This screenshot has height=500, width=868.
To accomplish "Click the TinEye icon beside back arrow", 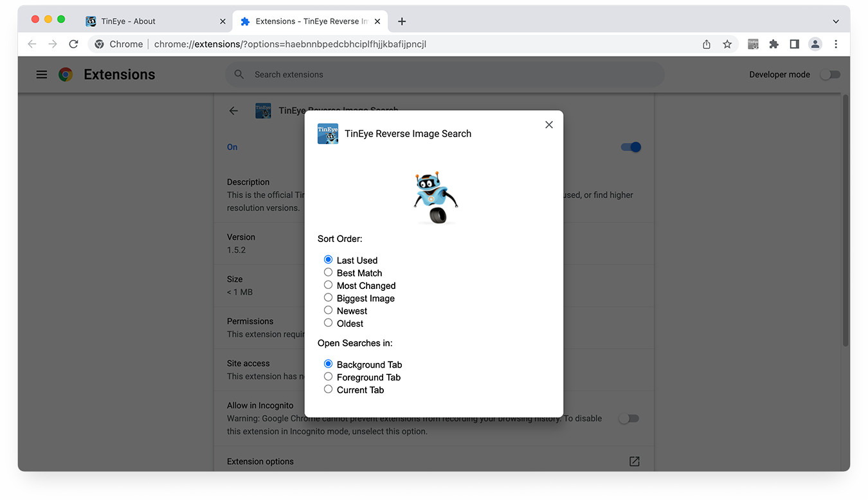I will point(263,111).
